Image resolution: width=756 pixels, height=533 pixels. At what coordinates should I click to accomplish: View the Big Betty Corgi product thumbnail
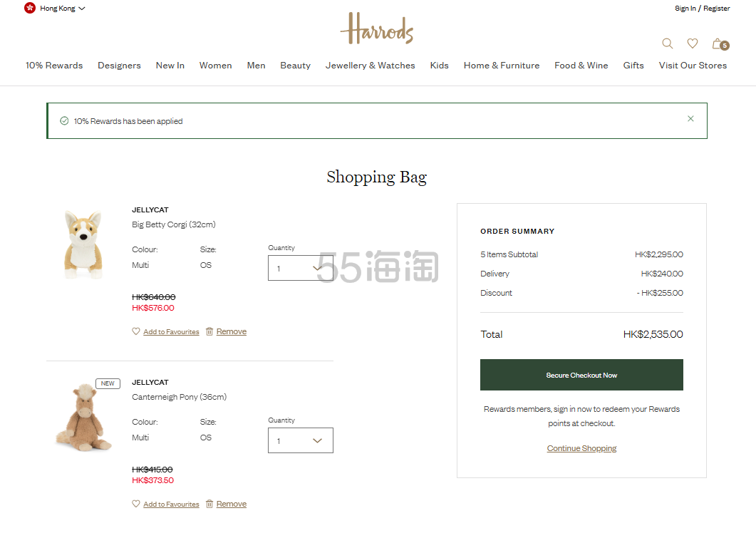point(83,244)
